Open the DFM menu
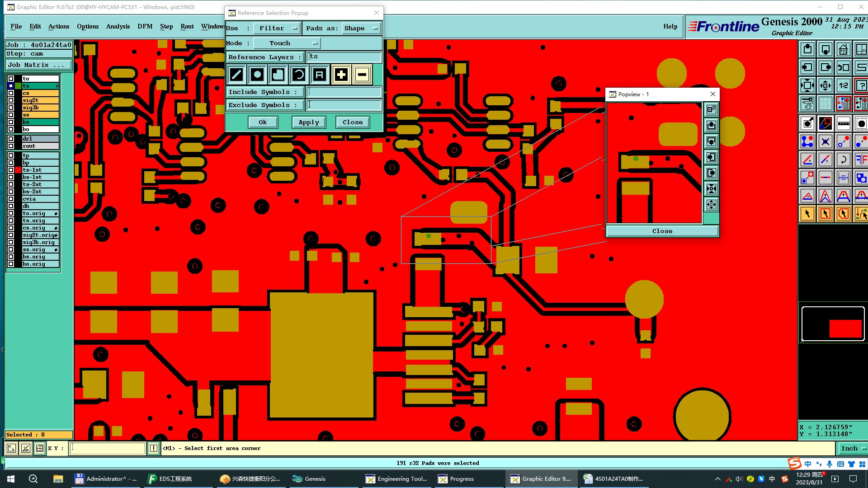Image resolution: width=868 pixels, height=488 pixels. [145, 26]
